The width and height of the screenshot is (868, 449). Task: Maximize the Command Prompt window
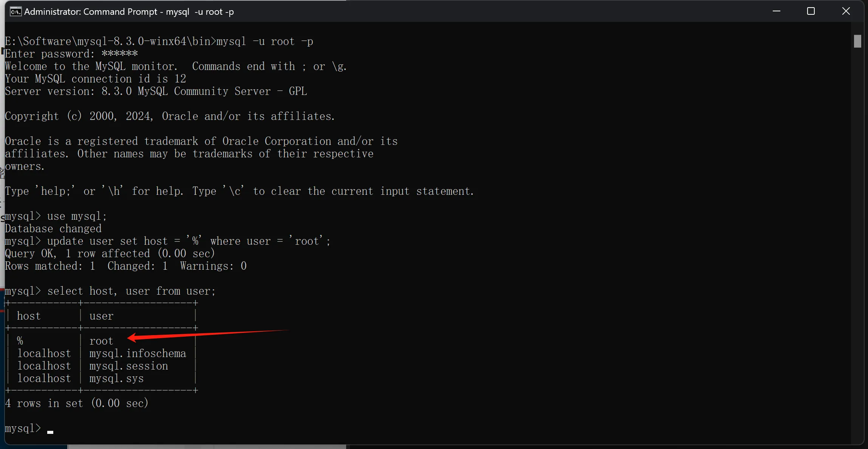point(811,11)
